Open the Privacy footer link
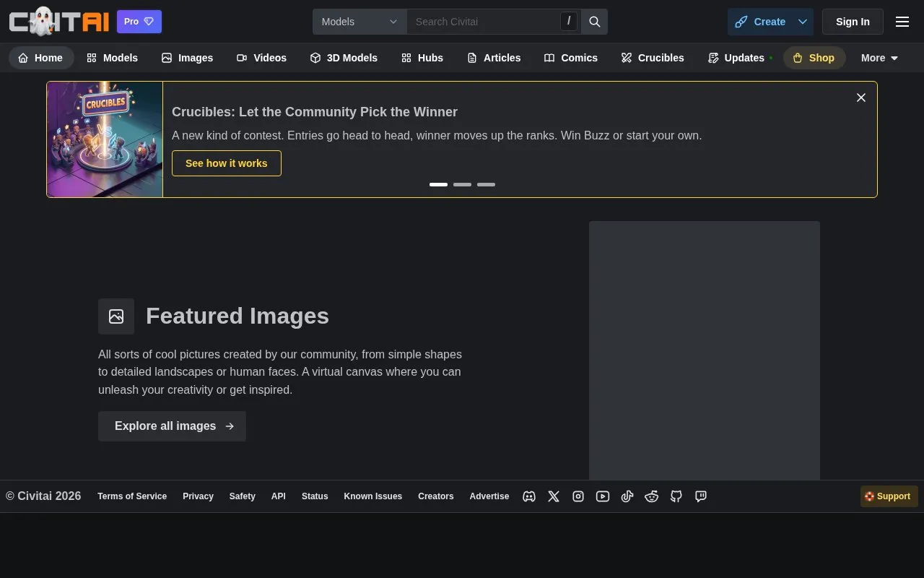924x578 pixels. coord(198,496)
